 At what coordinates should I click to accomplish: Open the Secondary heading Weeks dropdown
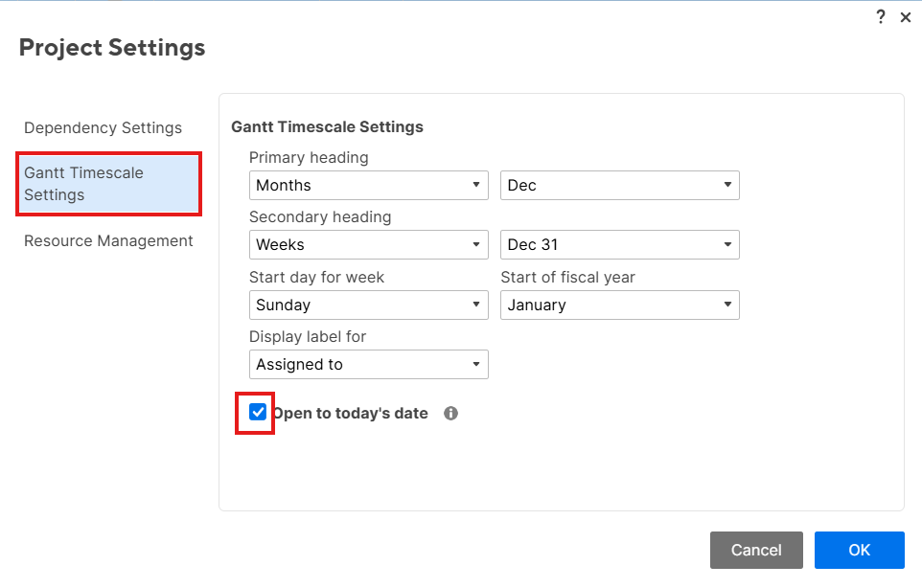click(368, 244)
